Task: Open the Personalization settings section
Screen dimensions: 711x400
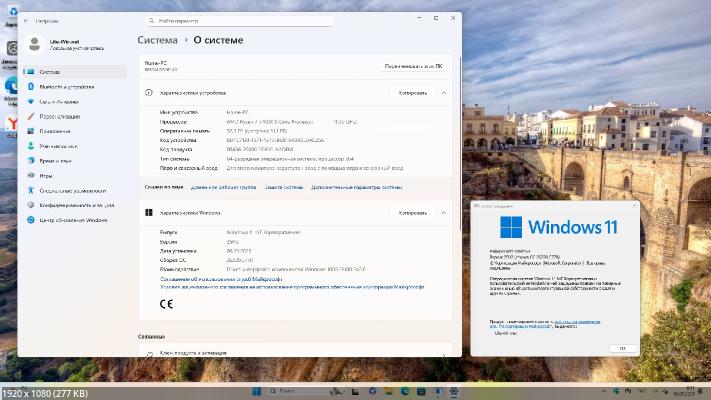Action: pyautogui.click(x=62, y=116)
